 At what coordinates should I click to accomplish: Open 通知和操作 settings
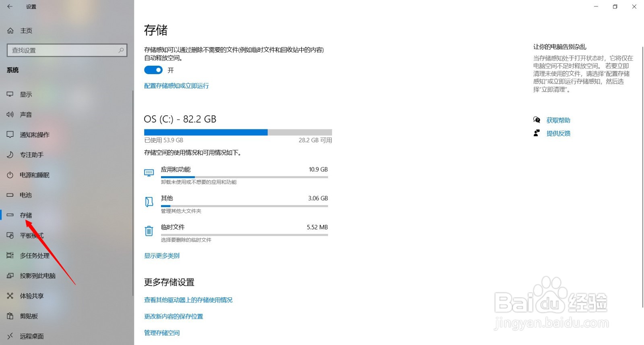35,135
